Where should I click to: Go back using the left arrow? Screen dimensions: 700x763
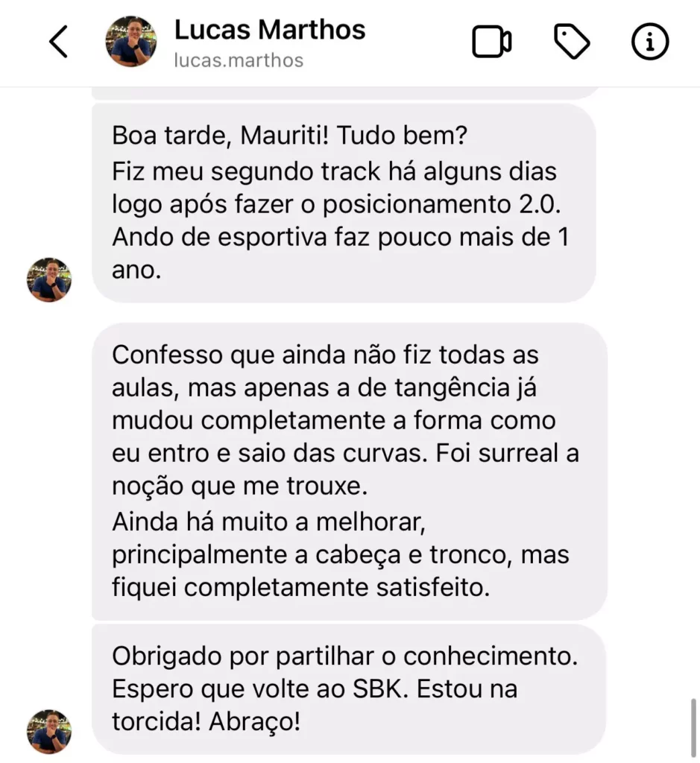58,42
